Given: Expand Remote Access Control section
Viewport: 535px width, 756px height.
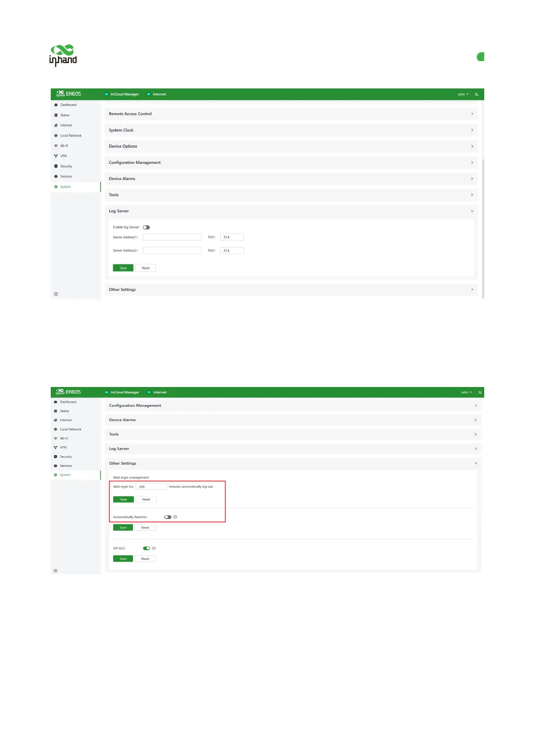Looking at the screenshot, I should (x=291, y=114).
